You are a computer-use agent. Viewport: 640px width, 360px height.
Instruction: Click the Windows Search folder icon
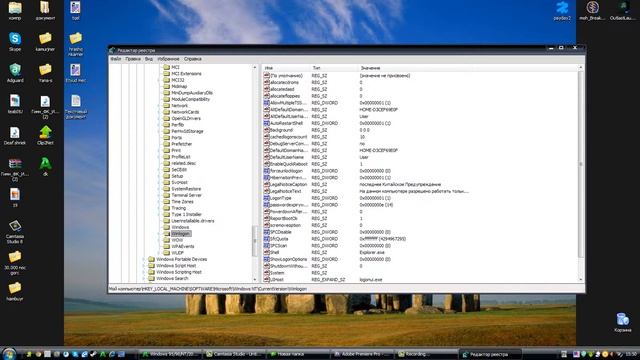click(151, 278)
